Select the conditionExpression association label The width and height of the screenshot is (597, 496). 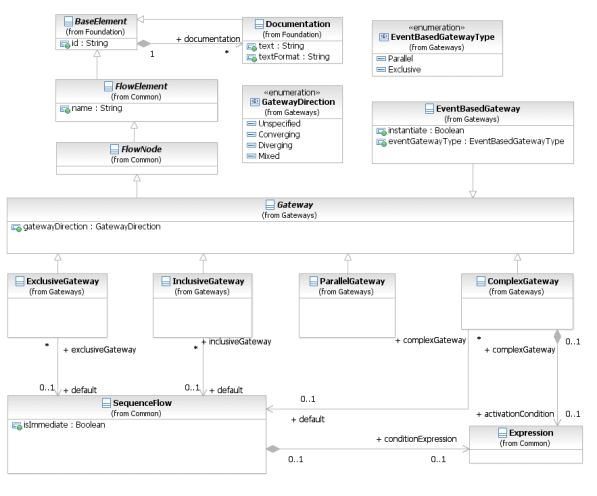[417, 439]
